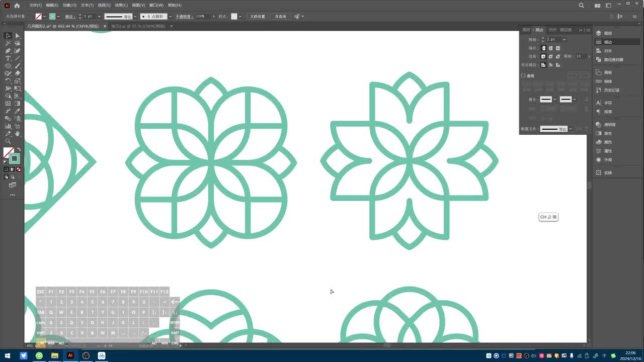Open the 窗口(W) menu
This screenshot has height=362, width=644.
pyautogui.click(x=156, y=6)
